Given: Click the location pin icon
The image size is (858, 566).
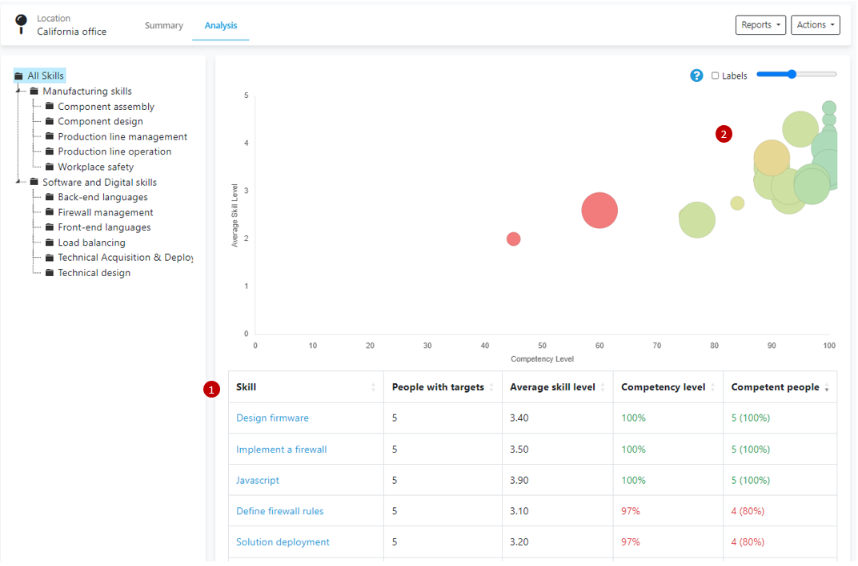Looking at the screenshot, I should (21, 24).
